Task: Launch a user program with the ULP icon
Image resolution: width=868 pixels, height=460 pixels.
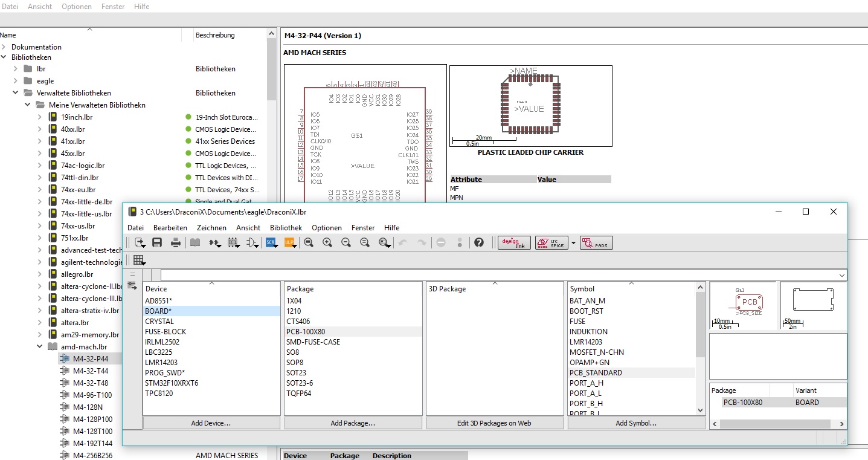Action: [290, 242]
